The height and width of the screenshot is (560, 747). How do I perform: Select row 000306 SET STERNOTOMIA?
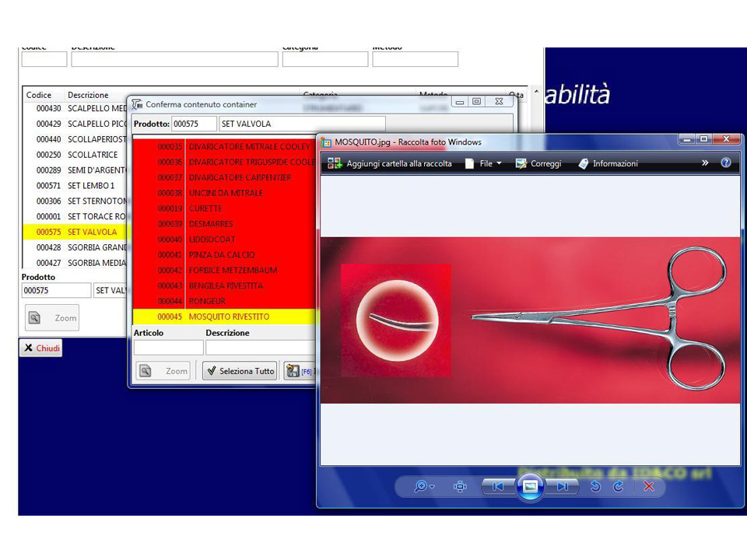(75, 201)
